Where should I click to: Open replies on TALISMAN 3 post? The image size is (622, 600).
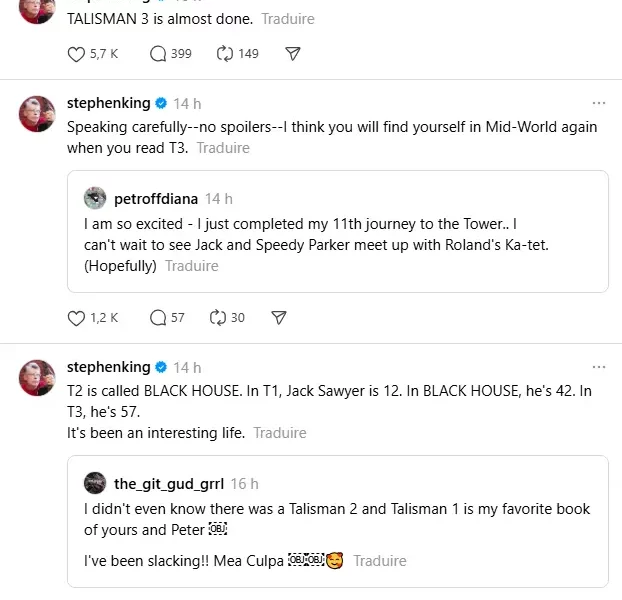[x=158, y=53]
